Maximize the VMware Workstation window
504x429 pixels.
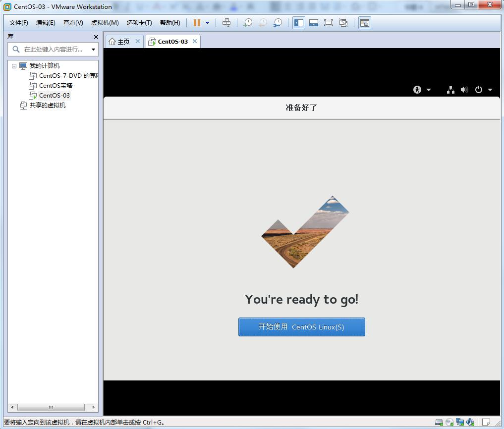471,5
